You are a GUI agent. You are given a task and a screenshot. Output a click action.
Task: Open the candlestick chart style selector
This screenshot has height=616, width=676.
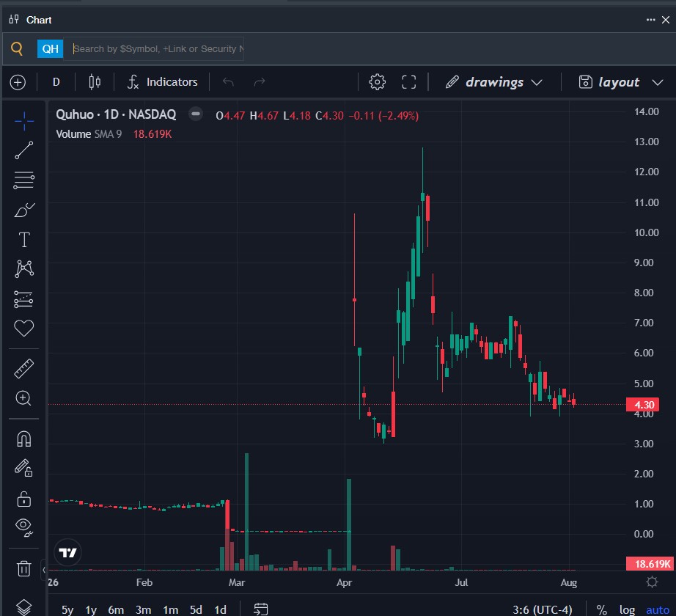[95, 82]
